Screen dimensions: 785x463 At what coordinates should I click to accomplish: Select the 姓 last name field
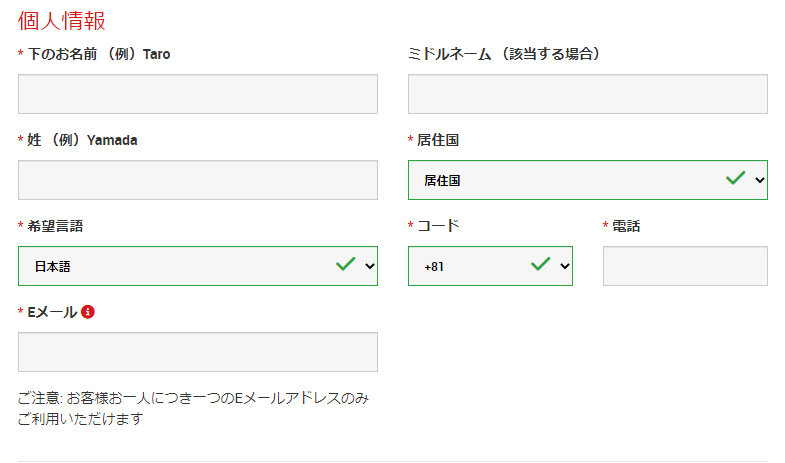(198, 180)
